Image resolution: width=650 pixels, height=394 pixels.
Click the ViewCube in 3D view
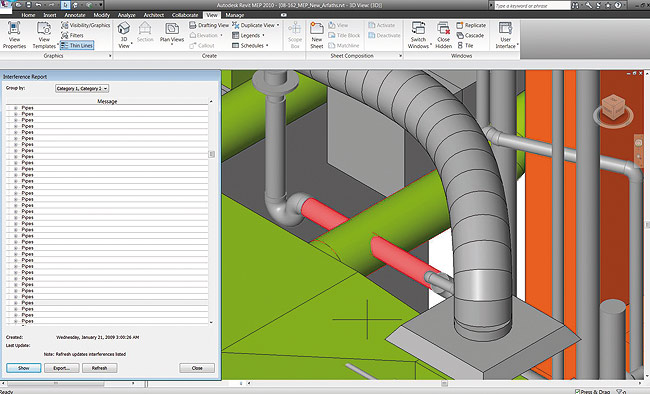tap(613, 109)
